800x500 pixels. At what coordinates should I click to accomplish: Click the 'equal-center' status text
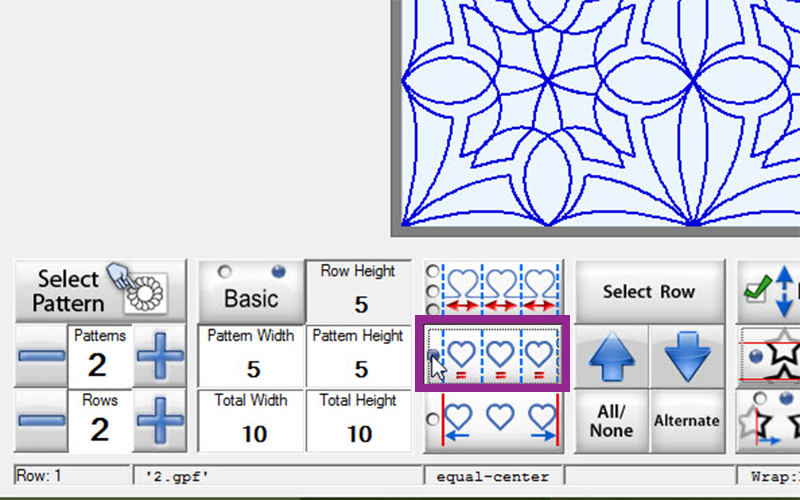tap(493, 477)
